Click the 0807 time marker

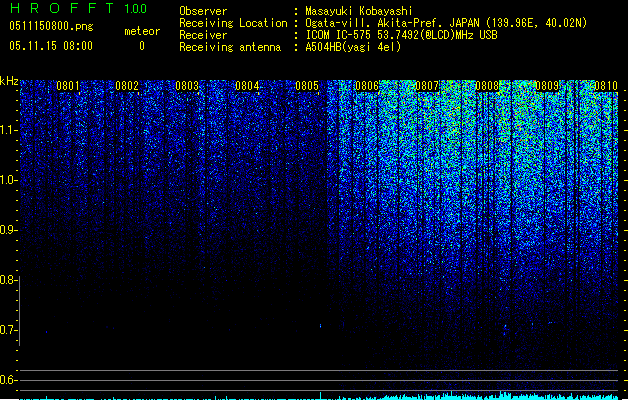tap(427, 86)
